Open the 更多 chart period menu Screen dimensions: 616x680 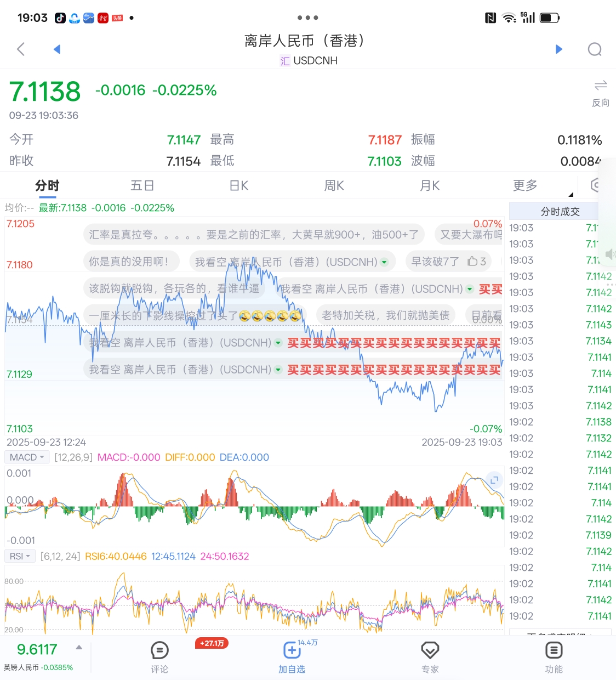525,185
